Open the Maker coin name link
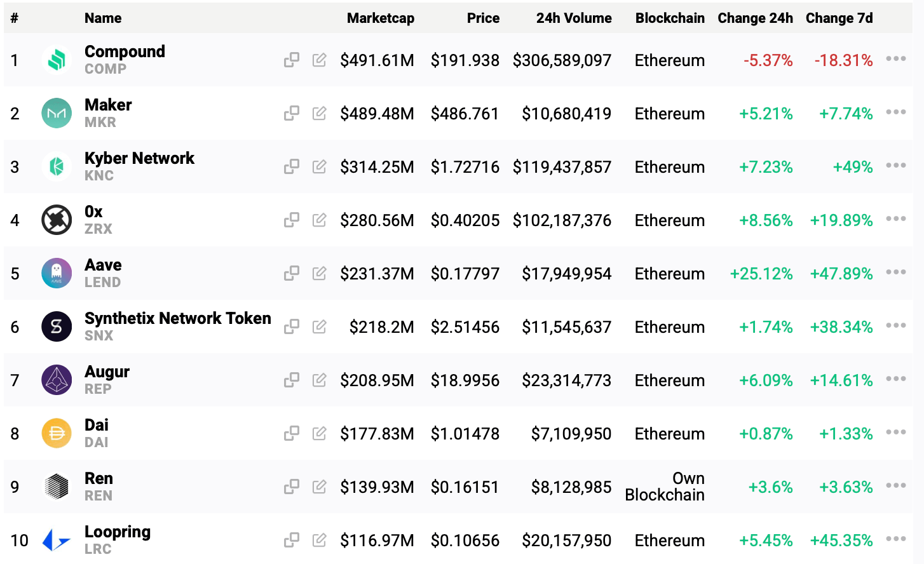Image resolution: width=924 pixels, height=564 pixels. click(x=108, y=105)
